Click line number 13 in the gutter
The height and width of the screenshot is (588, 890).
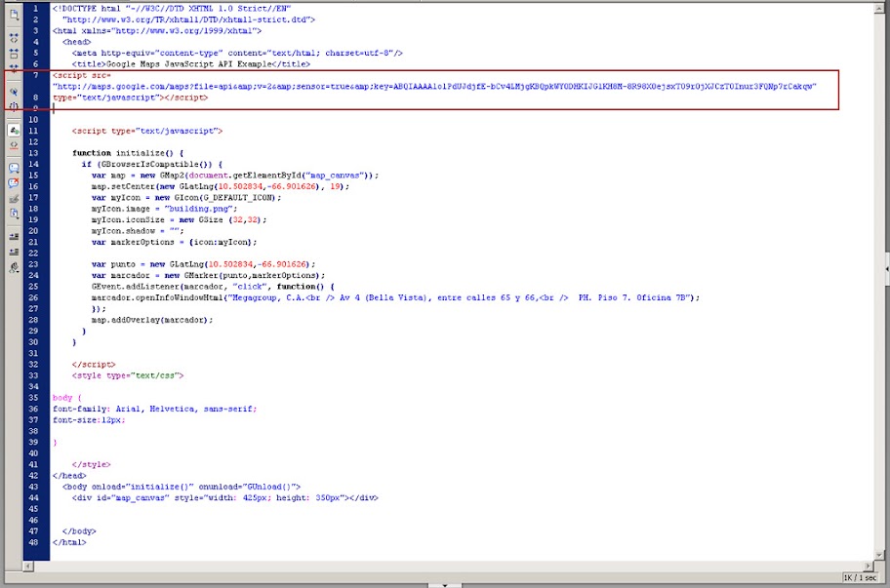[x=33, y=153]
